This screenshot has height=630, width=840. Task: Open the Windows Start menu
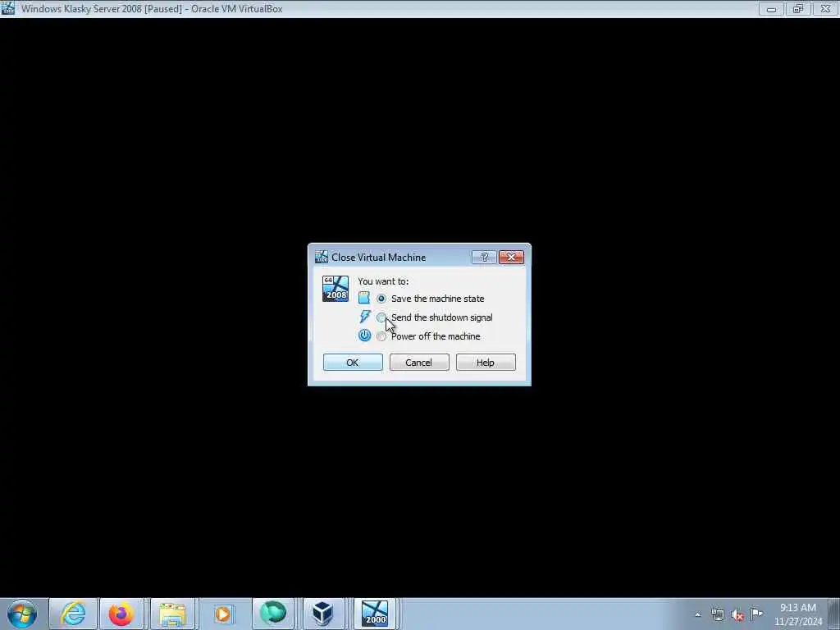tap(22, 614)
